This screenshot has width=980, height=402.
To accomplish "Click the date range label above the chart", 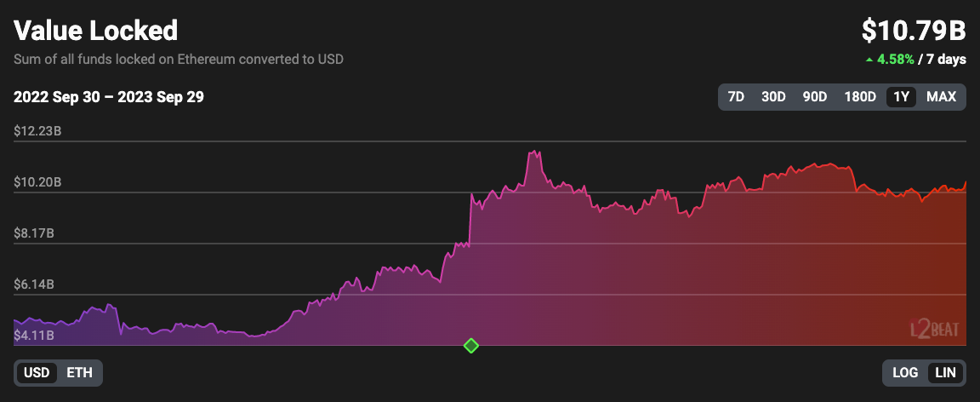I will [x=109, y=97].
